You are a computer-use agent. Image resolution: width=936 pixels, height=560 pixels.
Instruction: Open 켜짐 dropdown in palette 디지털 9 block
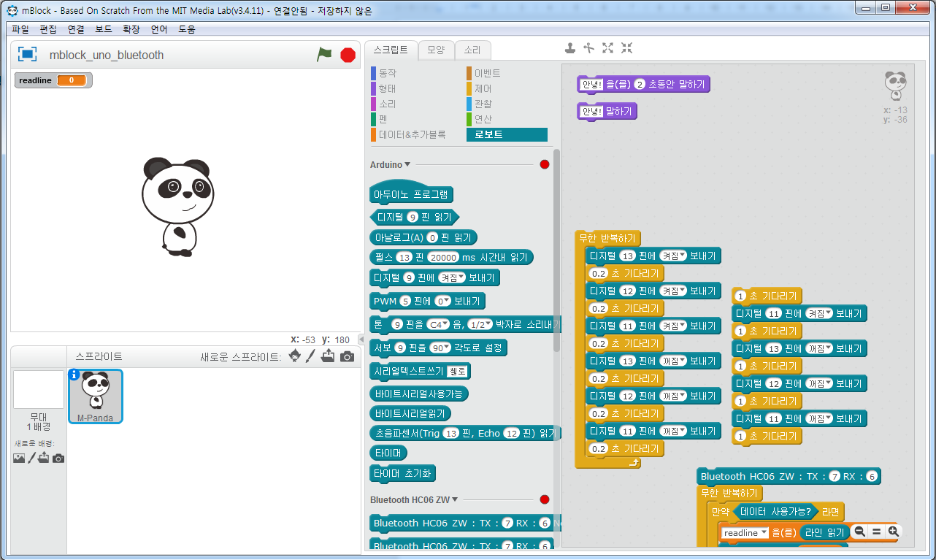click(x=452, y=277)
